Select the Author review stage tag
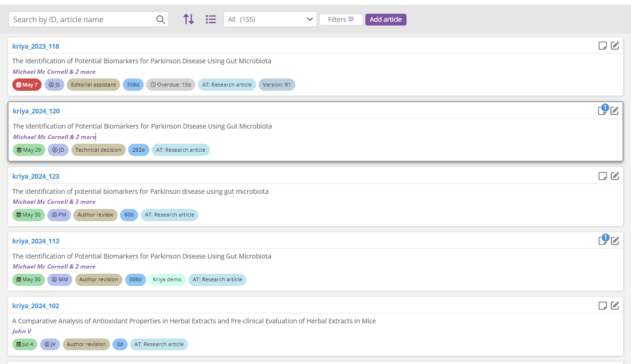This screenshot has width=631, height=364. click(x=95, y=215)
